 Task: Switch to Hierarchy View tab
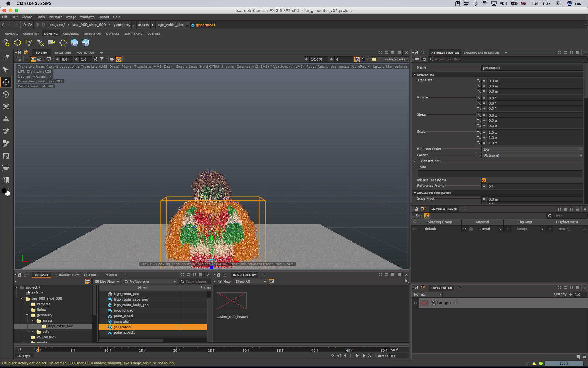[x=66, y=275]
